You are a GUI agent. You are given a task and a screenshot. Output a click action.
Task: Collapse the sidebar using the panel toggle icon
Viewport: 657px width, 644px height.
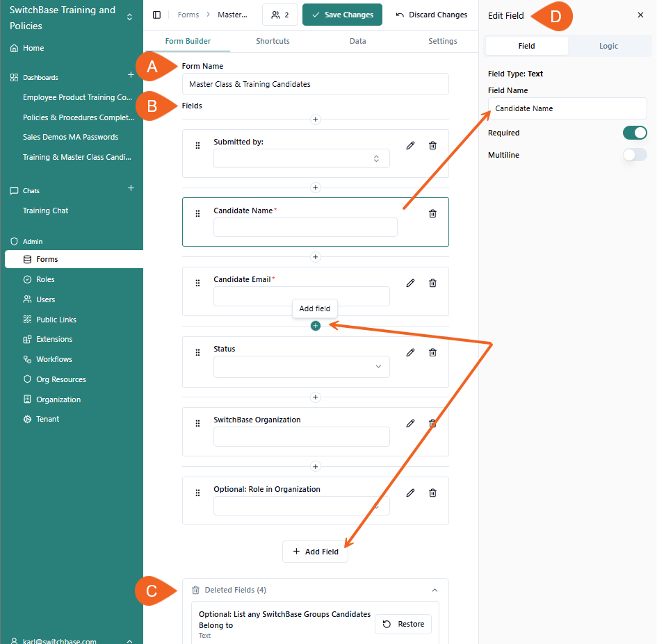(157, 14)
